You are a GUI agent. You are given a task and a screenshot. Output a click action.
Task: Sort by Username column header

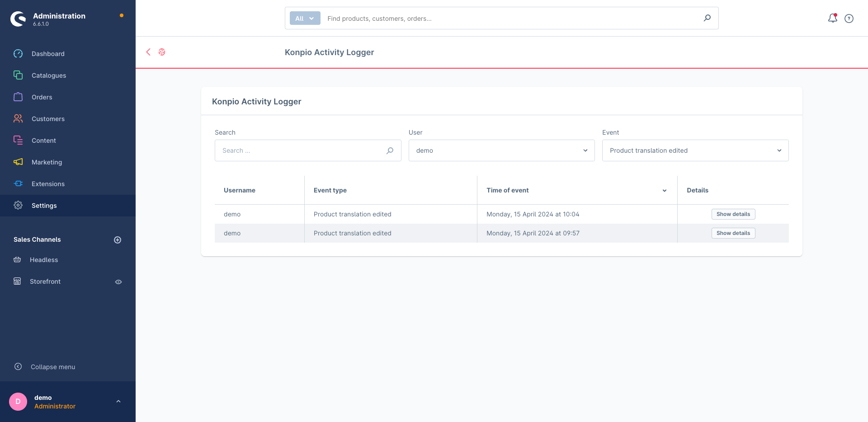[259, 190]
